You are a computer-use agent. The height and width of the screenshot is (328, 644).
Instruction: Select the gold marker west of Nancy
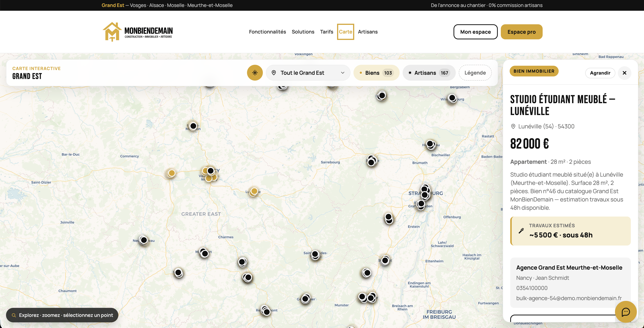point(171,173)
